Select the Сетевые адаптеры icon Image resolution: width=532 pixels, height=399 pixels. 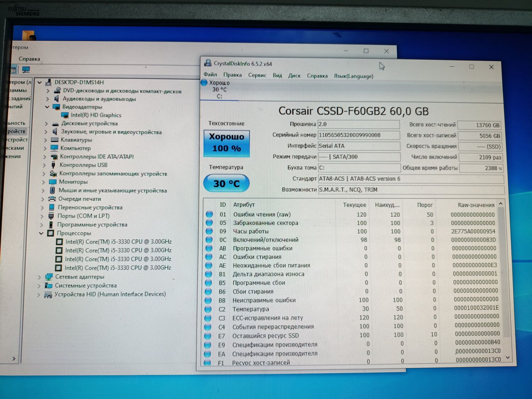click(49, 277)
